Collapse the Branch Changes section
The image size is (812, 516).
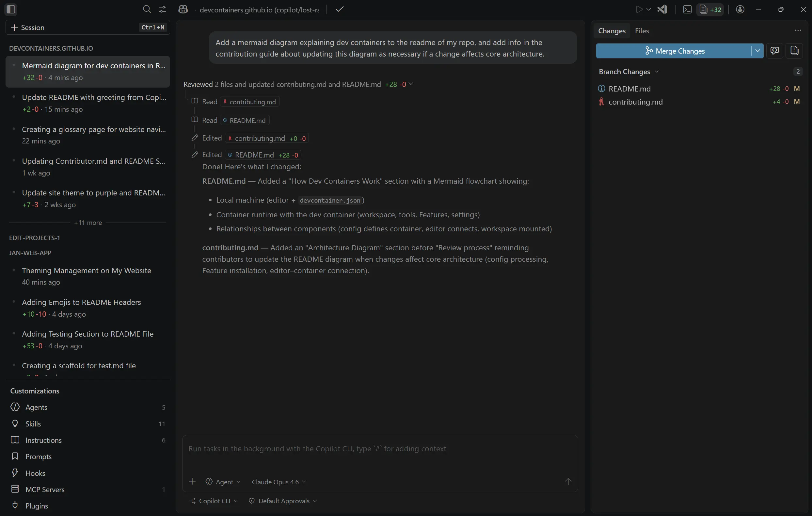(657, 72)
